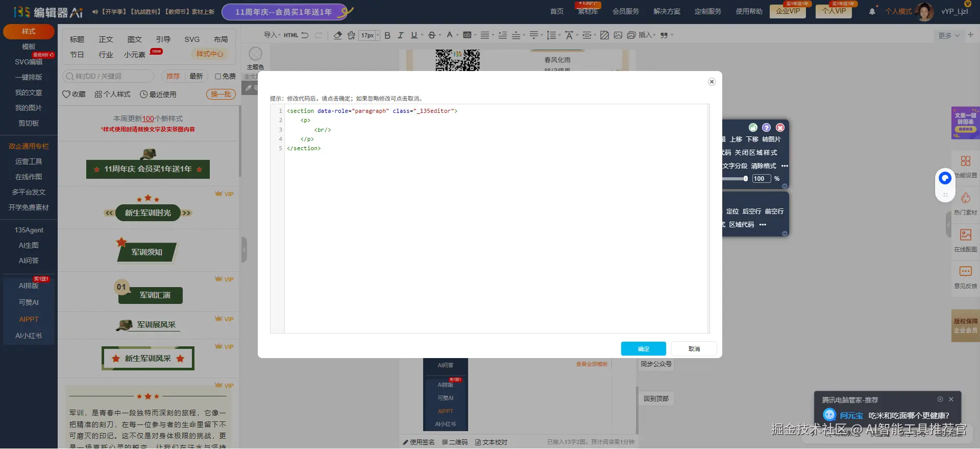Toggle the 免费 free-only checkbox
This screenshot has width=980, height=449.
coord(218,76)
